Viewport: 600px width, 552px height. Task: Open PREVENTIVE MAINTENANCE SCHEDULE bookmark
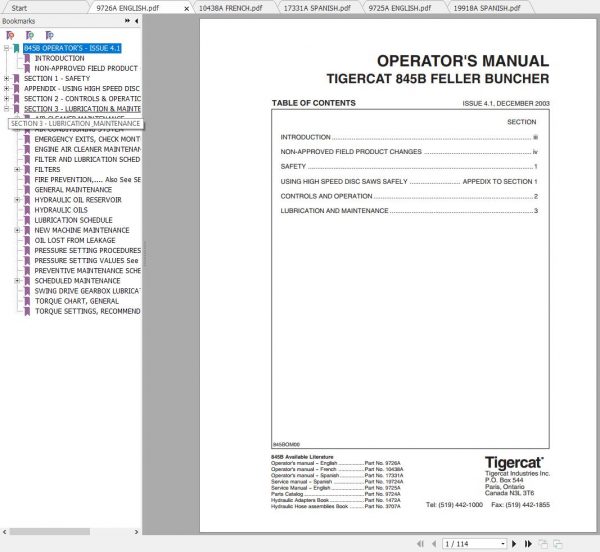88,270
